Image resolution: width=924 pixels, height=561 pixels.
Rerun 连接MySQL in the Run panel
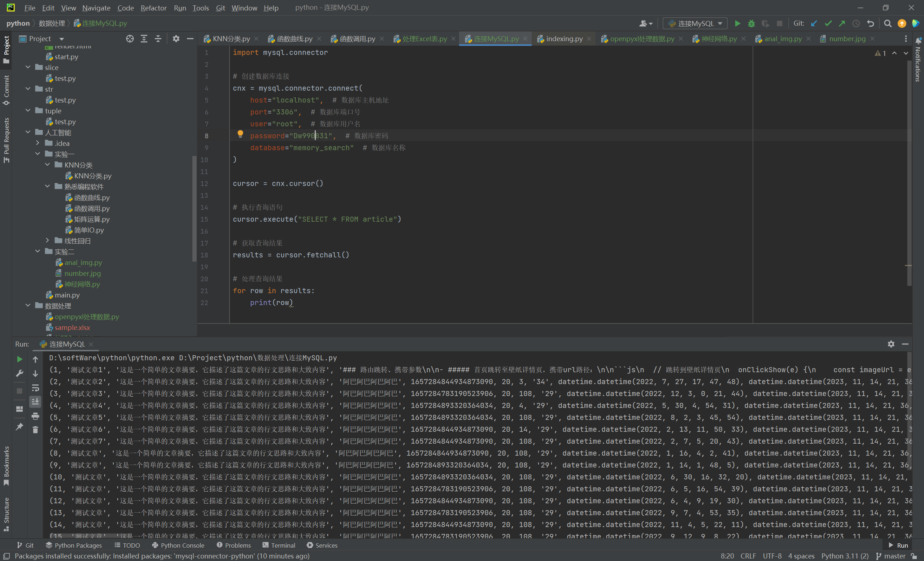click(x=19, y=359)
